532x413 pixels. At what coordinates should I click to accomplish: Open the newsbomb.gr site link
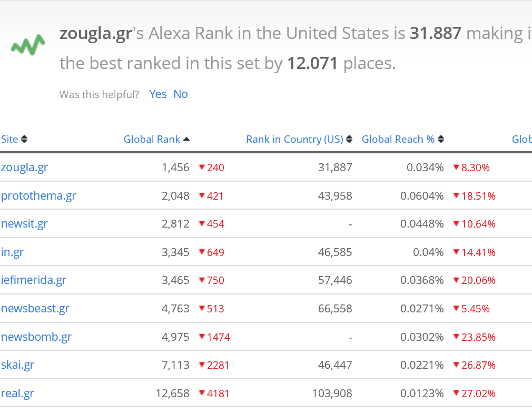[36, 337]
